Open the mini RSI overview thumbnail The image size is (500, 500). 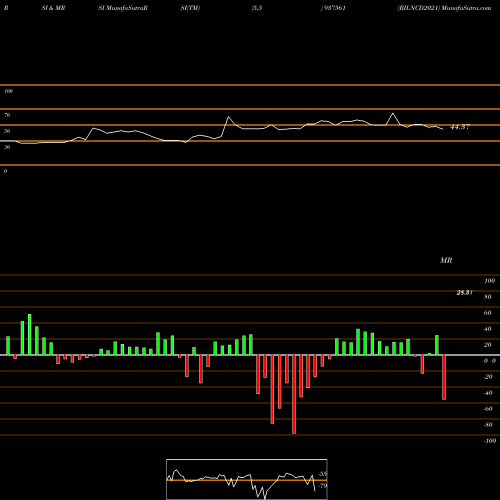[x=247, y=479]
